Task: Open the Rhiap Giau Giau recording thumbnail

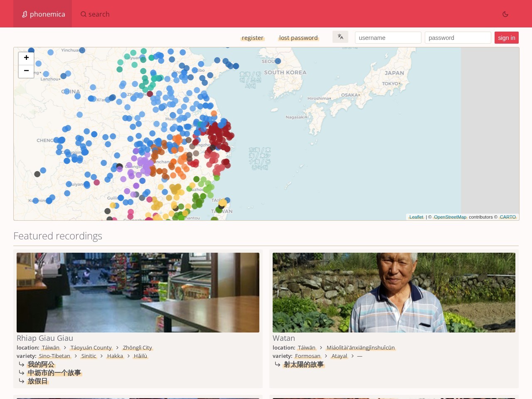Action: (138, 293)
